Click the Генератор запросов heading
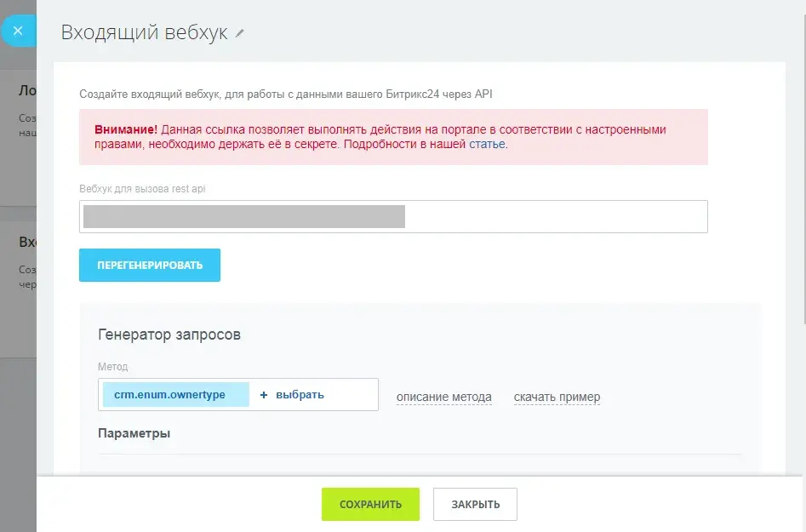The image size is (806, 532). pyautogui.click(x=169, y=335)
